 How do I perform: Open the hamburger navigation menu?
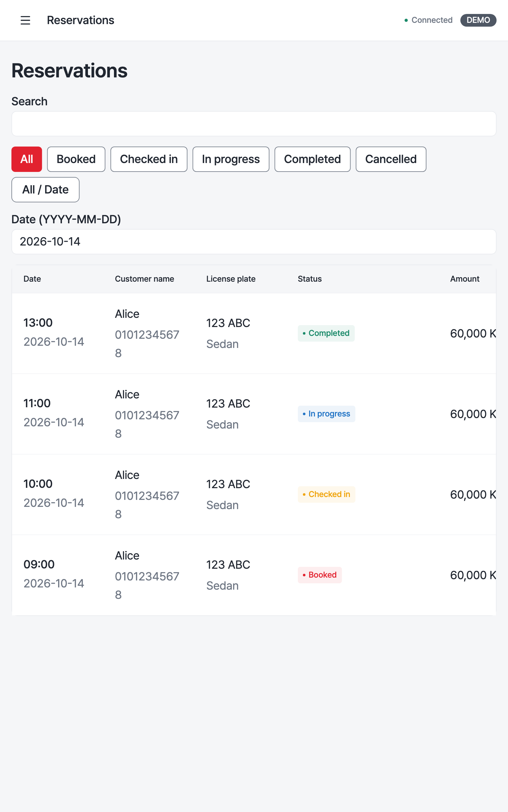[x=25, y=20]
